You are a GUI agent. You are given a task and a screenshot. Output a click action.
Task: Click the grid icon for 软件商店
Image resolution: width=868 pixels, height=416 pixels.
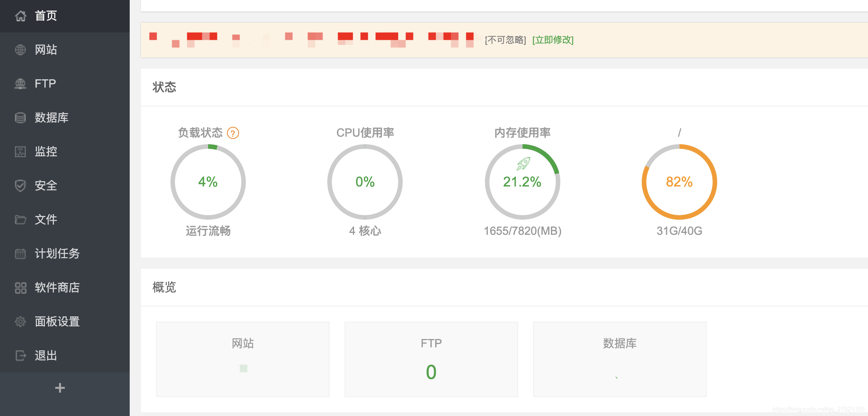(20, 288)
